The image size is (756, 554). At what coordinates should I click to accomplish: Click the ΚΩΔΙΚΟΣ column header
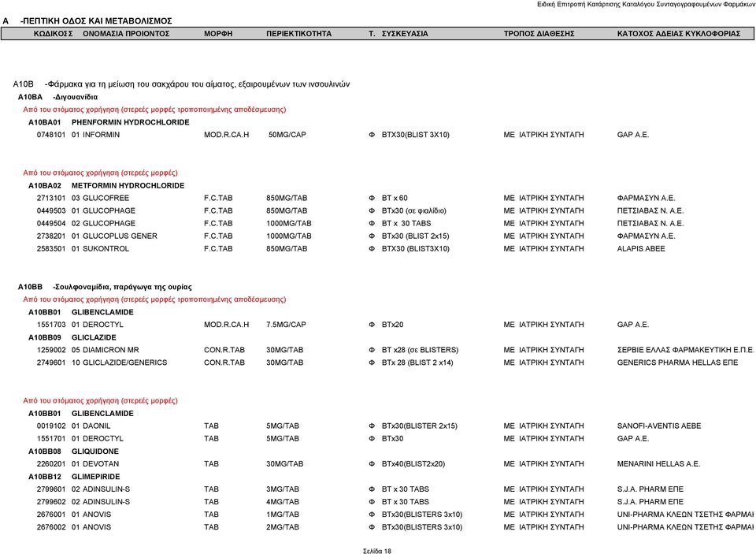coord(53,34)
